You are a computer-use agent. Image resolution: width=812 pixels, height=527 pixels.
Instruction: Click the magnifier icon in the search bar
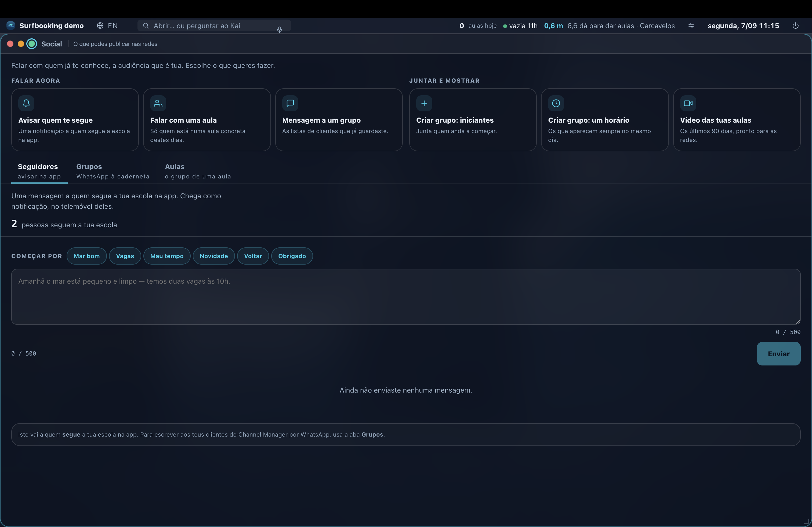[x=146, y=25]
